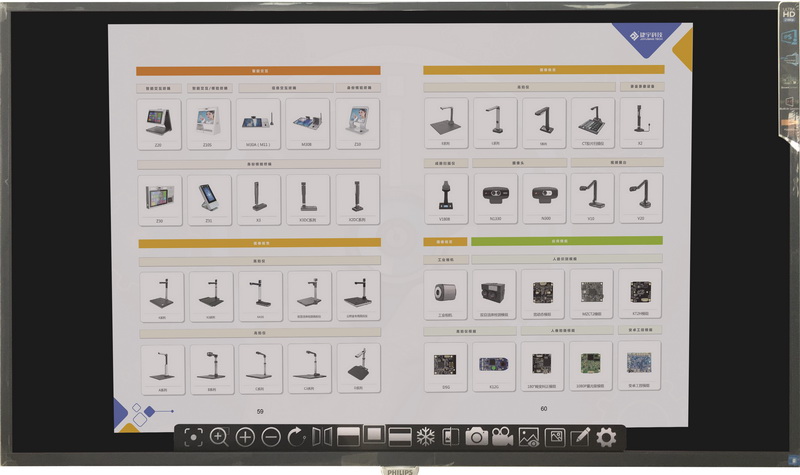This screenshot has height=475, width=800.
Task: Open the saved picture gallery icon
Action: pyautogui.click(x=554, y=437)
